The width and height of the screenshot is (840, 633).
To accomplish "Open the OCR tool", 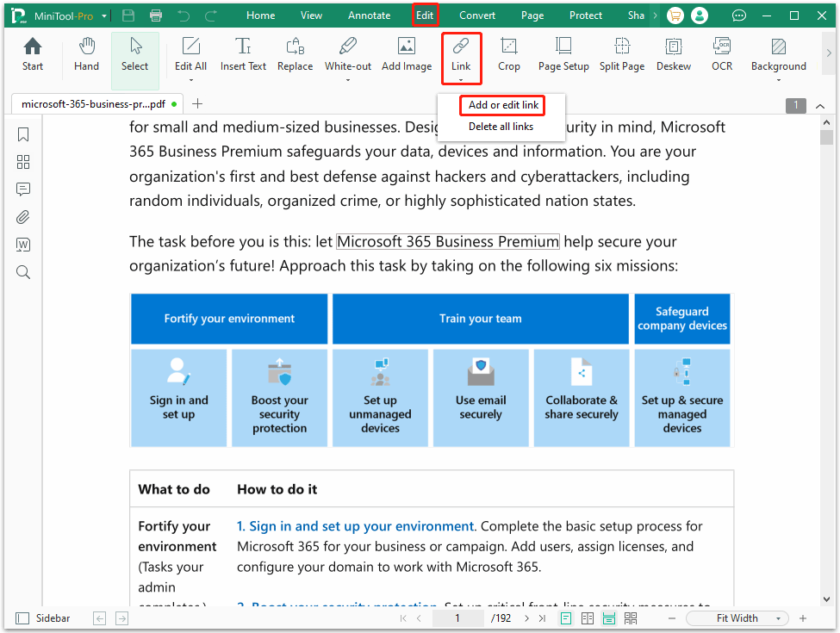I will pyautogui.click(x=721, y=56).
